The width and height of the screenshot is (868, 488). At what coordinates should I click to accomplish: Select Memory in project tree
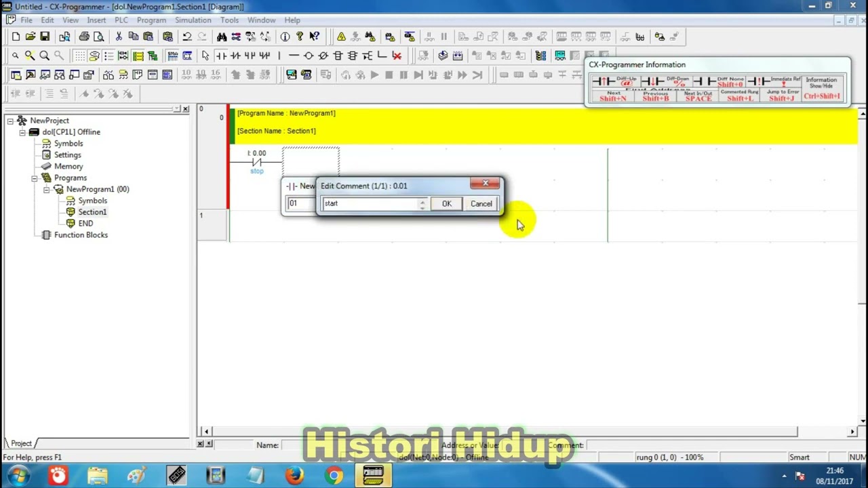(68, 167)
